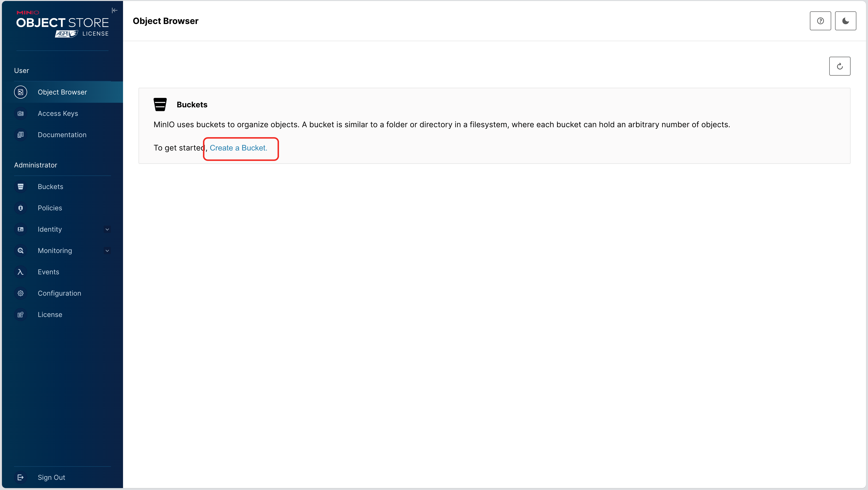868x490 pixels.
Task: Refresh the bucket list
Action: pos(840,66)
